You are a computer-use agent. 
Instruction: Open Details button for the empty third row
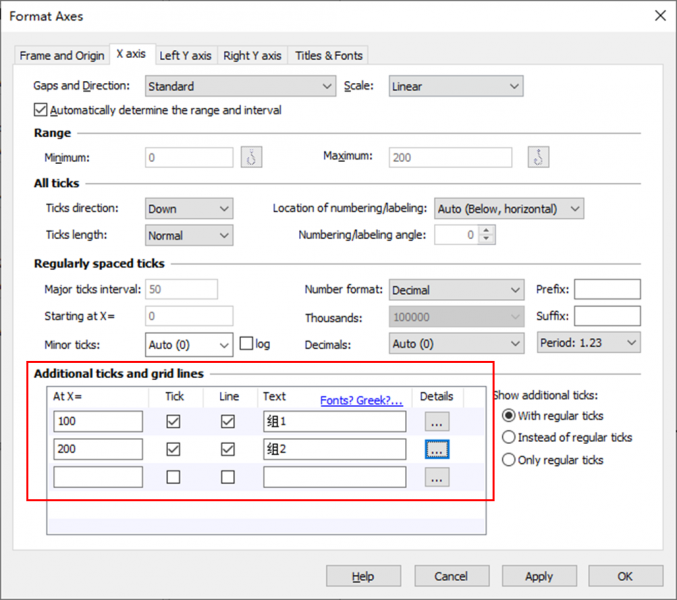(x=436, y=477)
